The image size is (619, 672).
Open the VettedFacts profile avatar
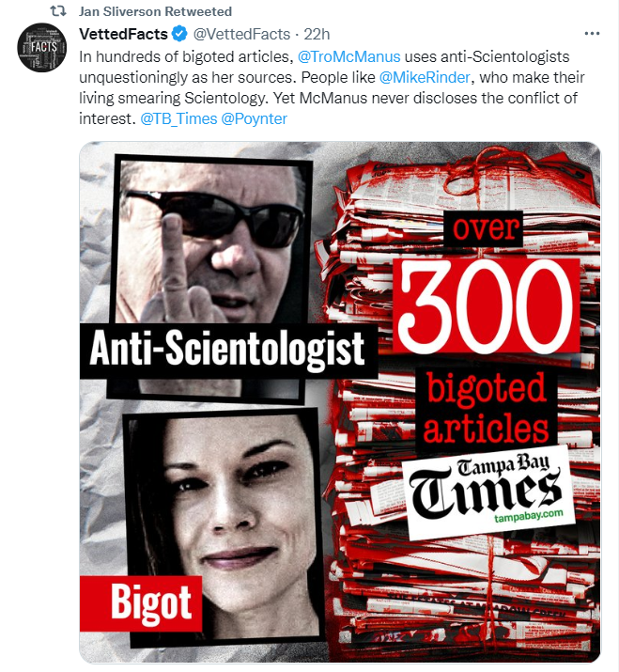[42, 48]
